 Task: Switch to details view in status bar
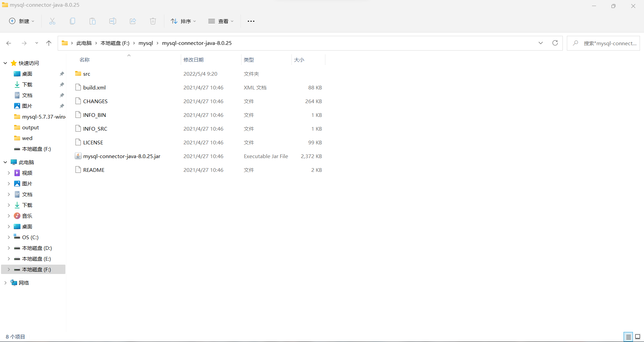[628, 337]
